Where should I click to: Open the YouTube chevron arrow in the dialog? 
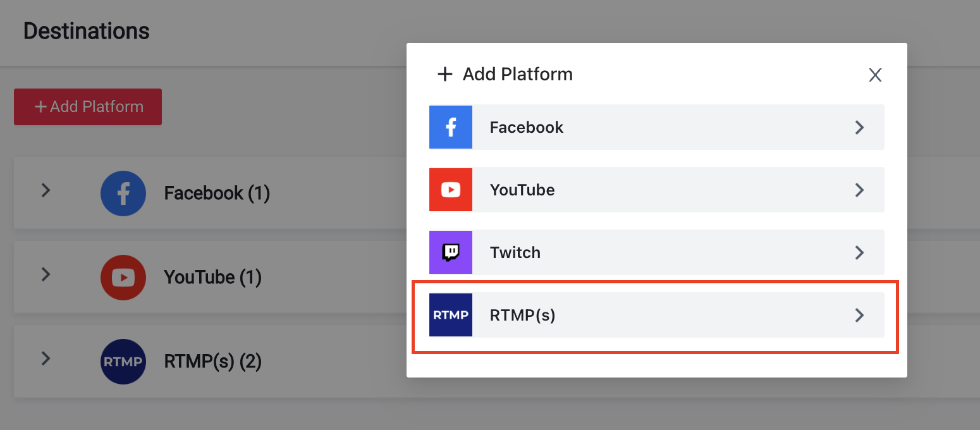859,190
